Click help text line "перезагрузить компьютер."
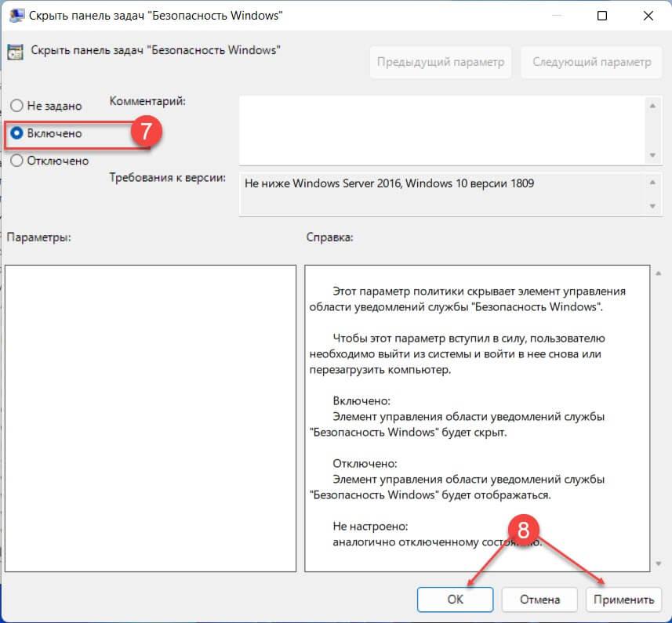The width and height of the screenshot is (672, 623). pyautogui.click(x=380, y=370)
